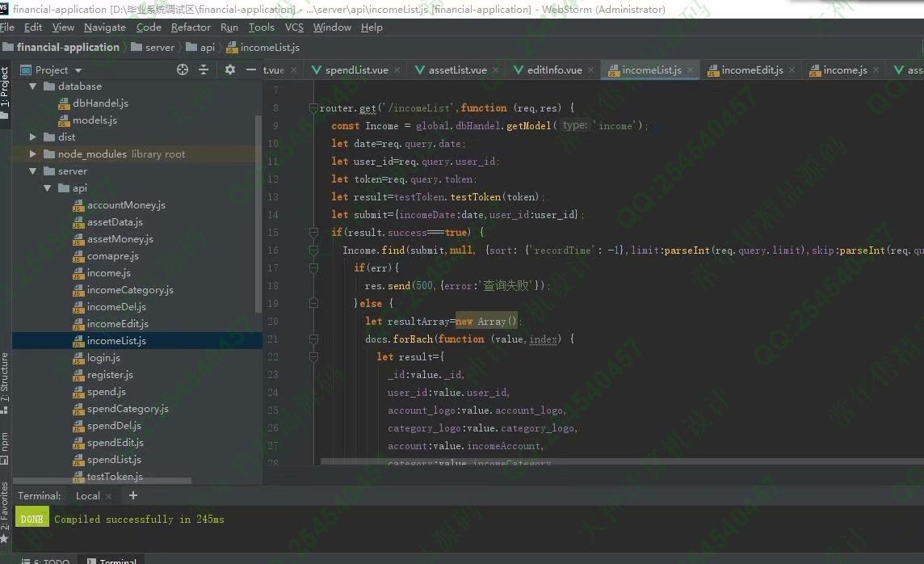Image resolution: width=924 pixels, height=564 pixels.
Task: Click financial-application breadcrumb
Action: point(61,47)
